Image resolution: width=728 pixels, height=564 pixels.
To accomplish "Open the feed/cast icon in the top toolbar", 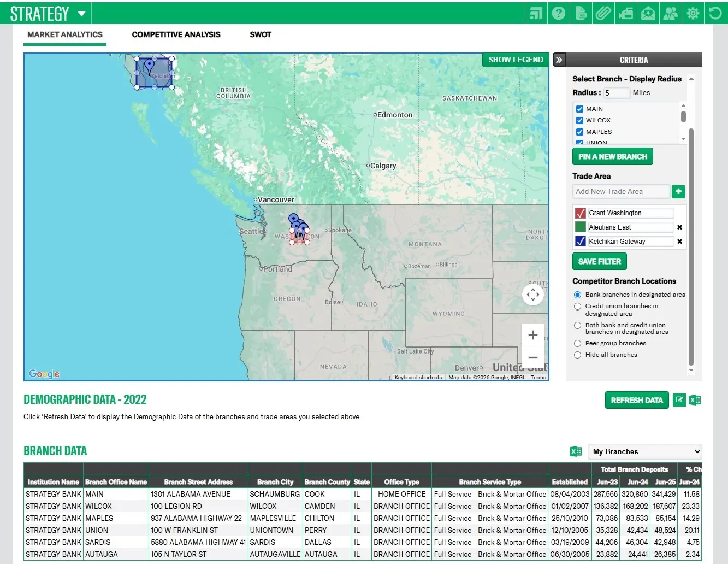I will (x=536, y=13).
